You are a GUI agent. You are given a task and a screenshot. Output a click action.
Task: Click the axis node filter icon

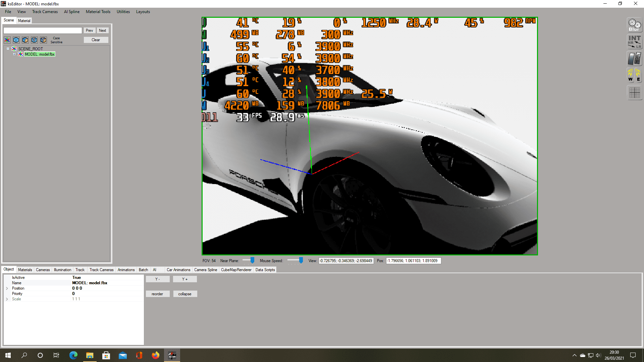(x=7, y=40)
